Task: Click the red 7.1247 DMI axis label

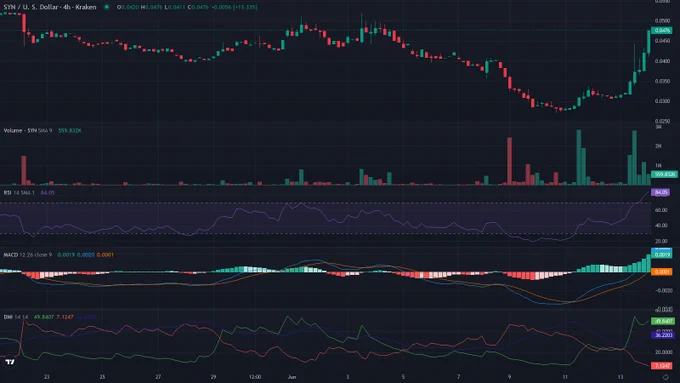Action: [662, 366]
